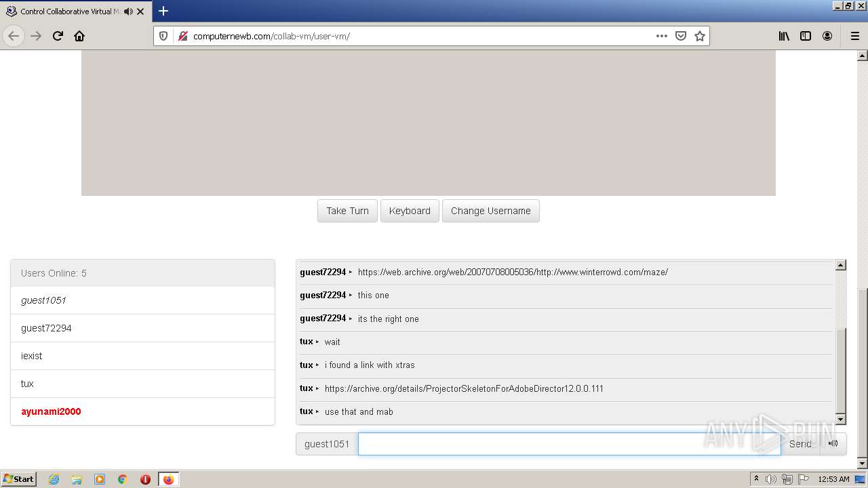
Task: Open the tracking protection shield icon
Action: tap(163, 36)
